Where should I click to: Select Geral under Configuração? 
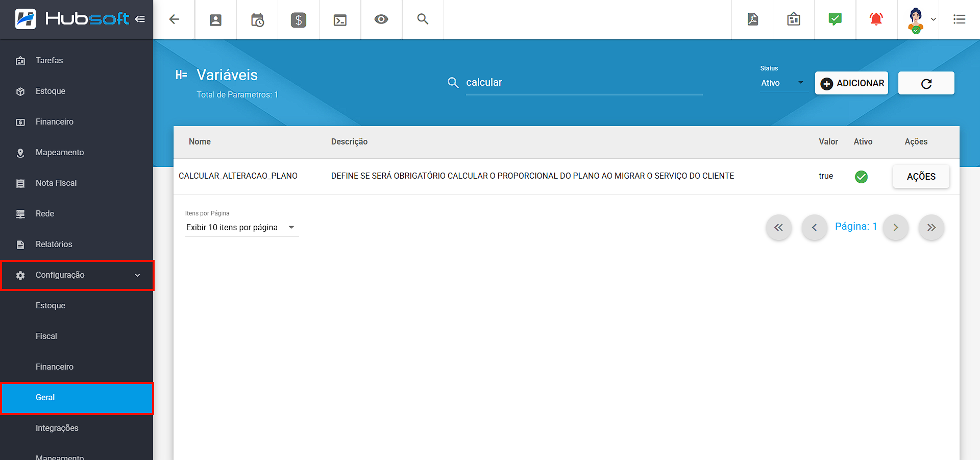(x=77, y=398)
